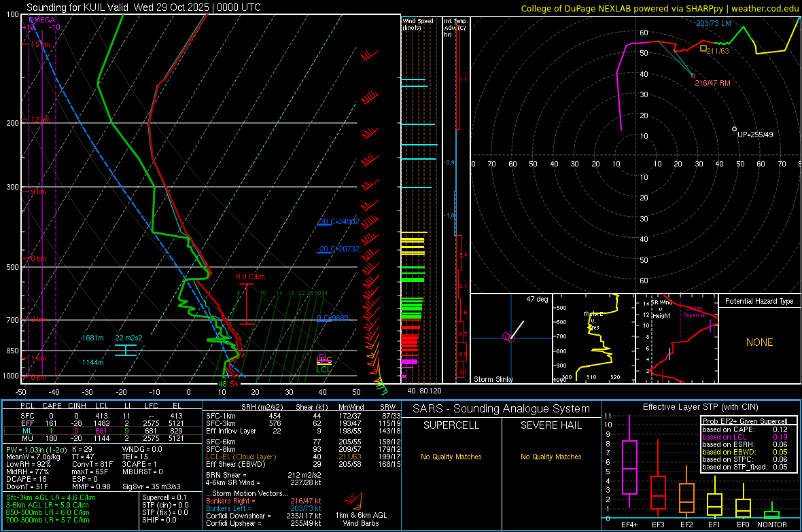Click the surface dewpoint value 48
Viewport: 802px width, 532px height.
pos(222,384)
